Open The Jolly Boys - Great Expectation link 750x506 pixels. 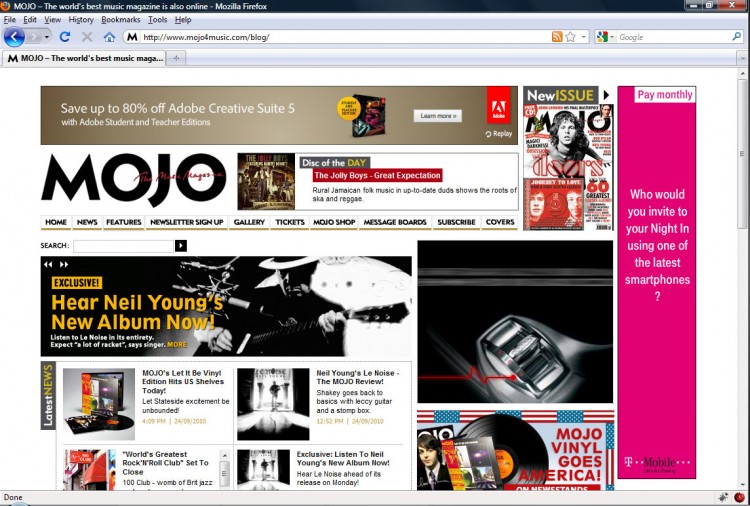(377, 176)
